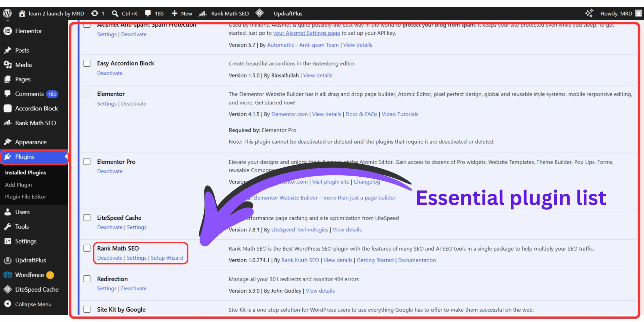Click UpdraftPlus sidebar icon
This screenshot has width=644, height=322.
click(x=8, y=260)
